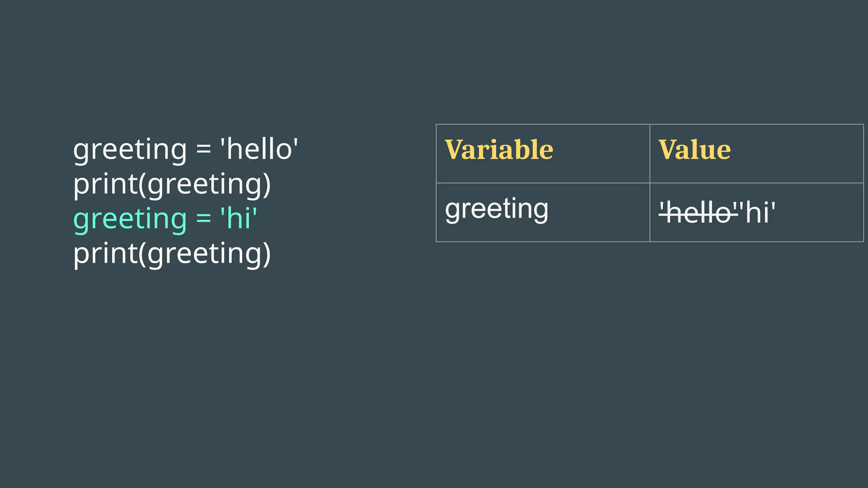Select the "greeting" cell in the table
868x488 pixels.
click(x=496, y=209)
